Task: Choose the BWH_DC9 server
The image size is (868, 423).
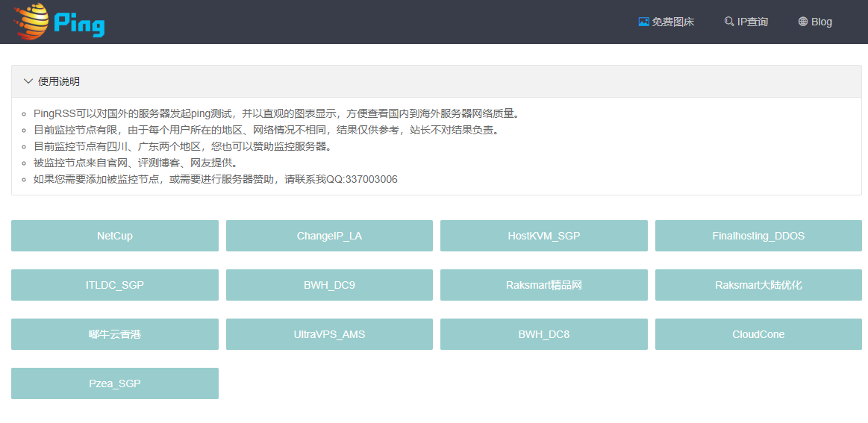Action: (329, 285)
